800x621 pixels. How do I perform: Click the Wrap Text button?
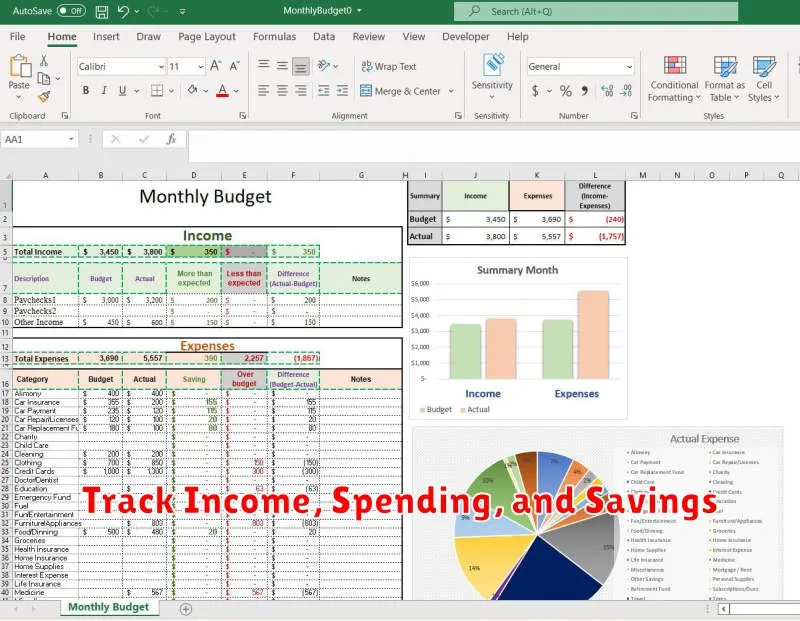tap(388, 66)
